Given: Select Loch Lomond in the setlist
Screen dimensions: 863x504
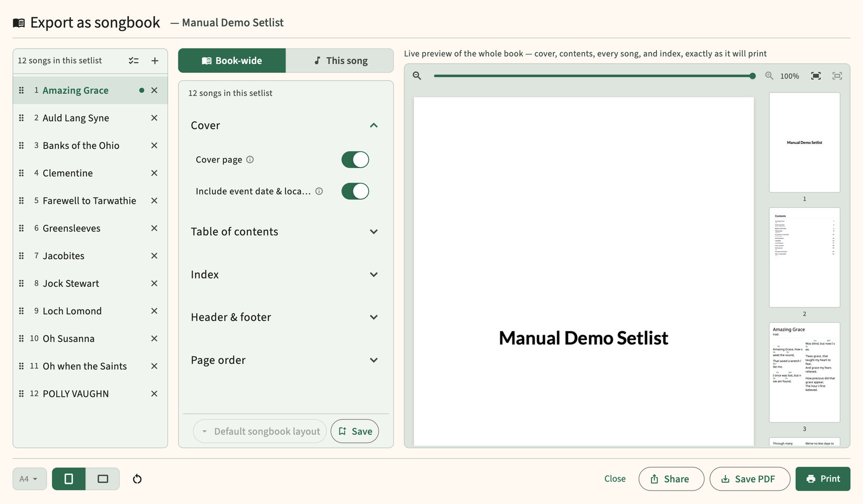Looking at the screenshot, I should [72, 311].
